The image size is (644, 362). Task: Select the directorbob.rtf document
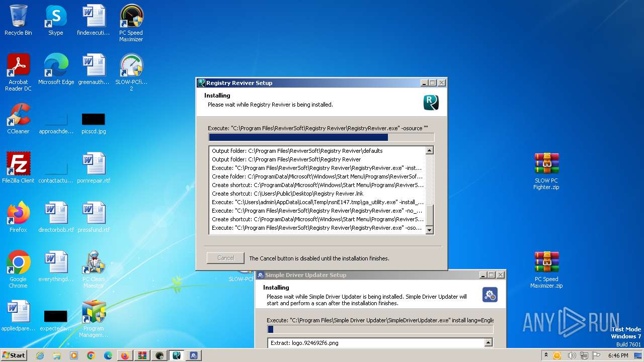(x=56, y=217)
